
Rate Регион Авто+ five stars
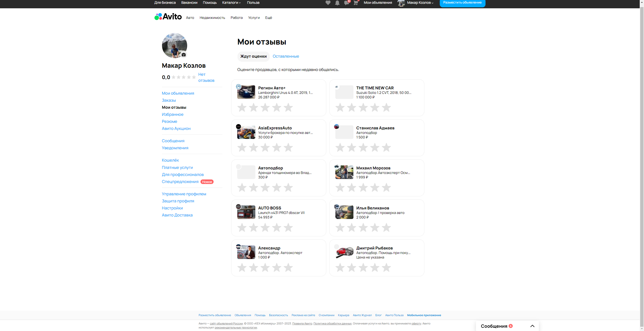[288, 107]
